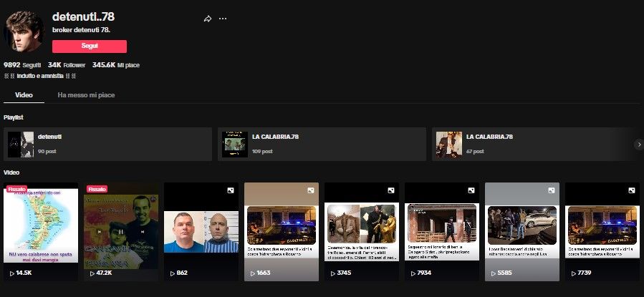This screenshot has height=297, width=644.
Task: Click the photo gallery icon on the 1663 post
Action: tap(311, 190)
